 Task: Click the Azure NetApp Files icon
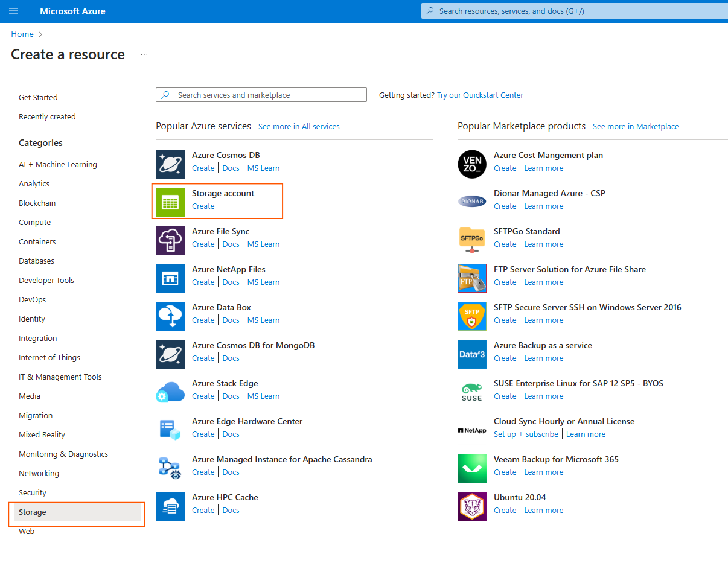pos(170,278)
